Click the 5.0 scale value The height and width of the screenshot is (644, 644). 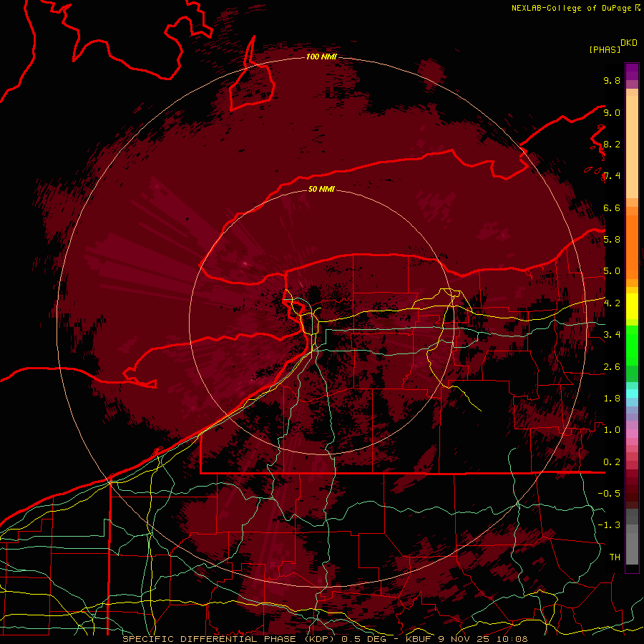coord(612,271)
